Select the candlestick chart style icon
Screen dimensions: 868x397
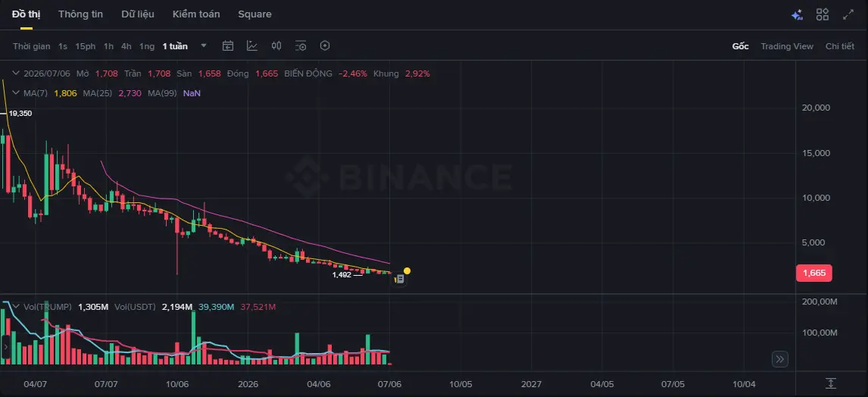(x=276, y=46)
